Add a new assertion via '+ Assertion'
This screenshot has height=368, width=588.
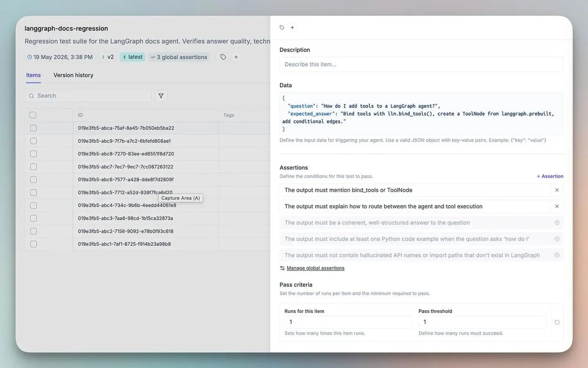point(550,176)
